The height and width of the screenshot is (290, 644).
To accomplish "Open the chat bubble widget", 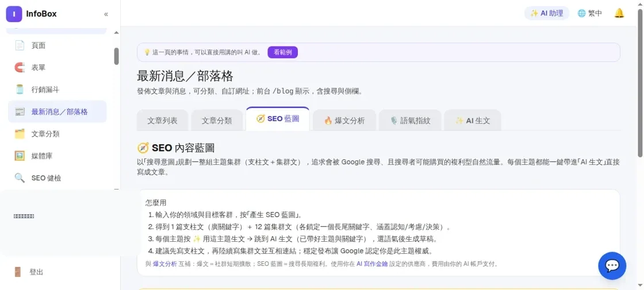I will click(612, 266).
